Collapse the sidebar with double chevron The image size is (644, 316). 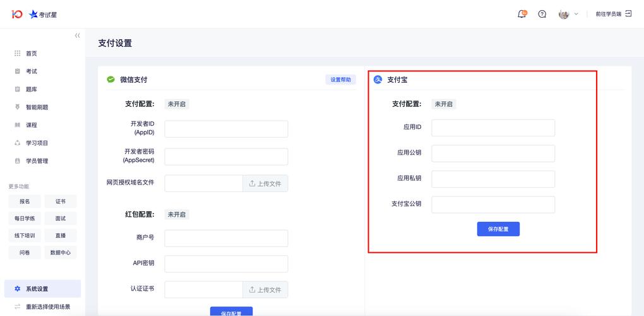point(77,36)
